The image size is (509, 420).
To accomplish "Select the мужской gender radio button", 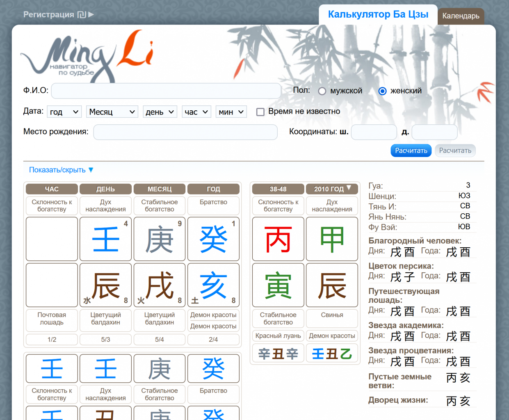I will tap(322, 91).
